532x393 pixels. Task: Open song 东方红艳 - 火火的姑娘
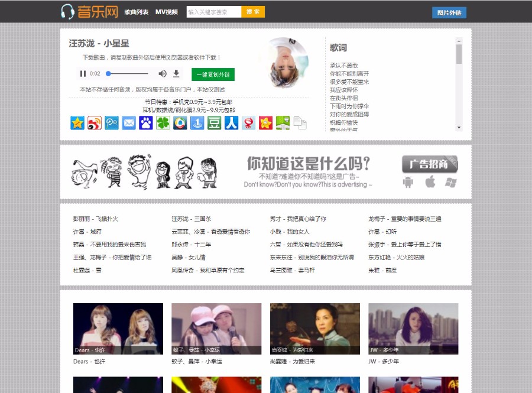tap(397, 257)
